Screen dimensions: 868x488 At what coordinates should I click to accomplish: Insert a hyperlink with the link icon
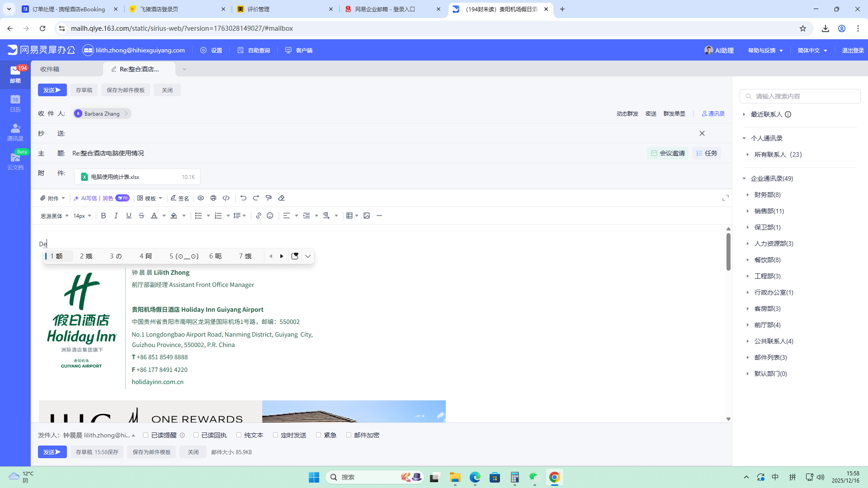coord(259,216)
